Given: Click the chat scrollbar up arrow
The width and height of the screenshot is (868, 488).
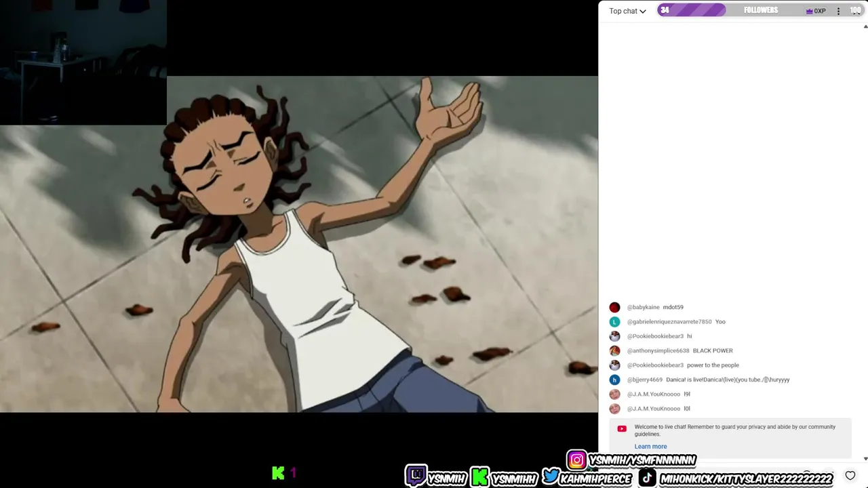Looking at the screenshot, I should pyautogui.click(x=865, y=26).
